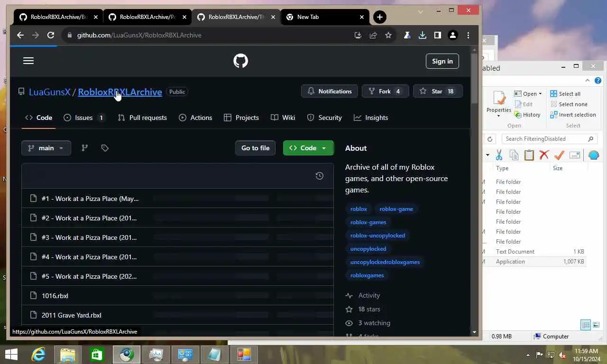Viewport: 607px width, 364px height.
Task: Open the 1016.rbxl file
Action: click(55, 296)
